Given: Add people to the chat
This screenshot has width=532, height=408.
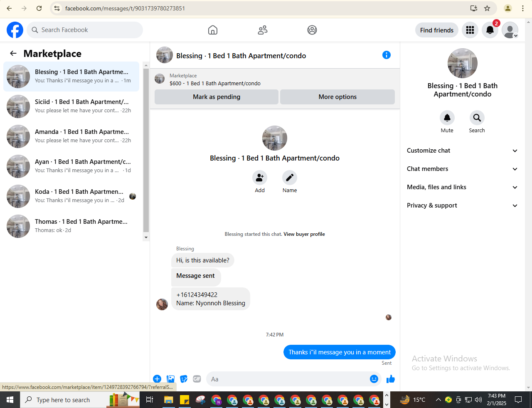Looking at the screenshot, I should 260,178.
